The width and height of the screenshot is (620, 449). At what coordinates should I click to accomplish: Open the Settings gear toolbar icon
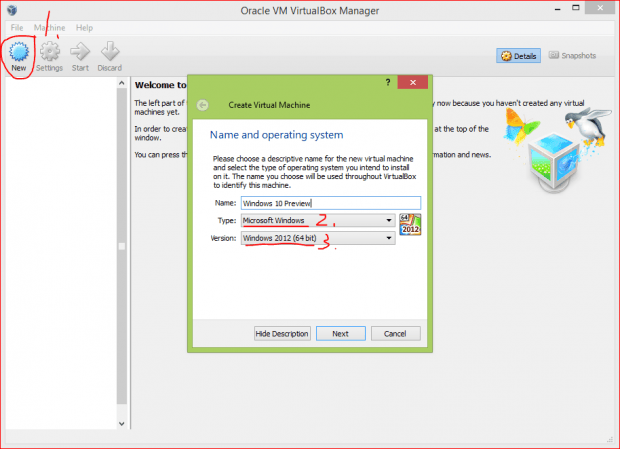tap(50, 52)
